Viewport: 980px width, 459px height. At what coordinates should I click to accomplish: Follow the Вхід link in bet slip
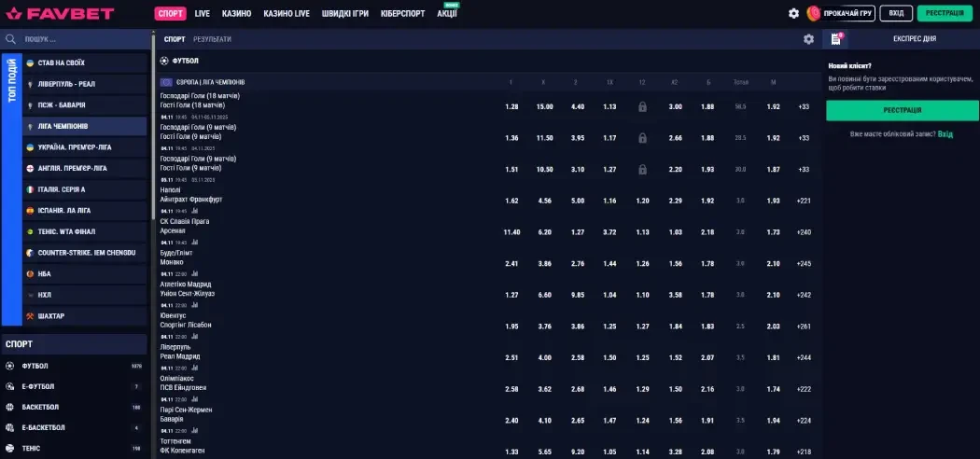[x=945, y=133]
